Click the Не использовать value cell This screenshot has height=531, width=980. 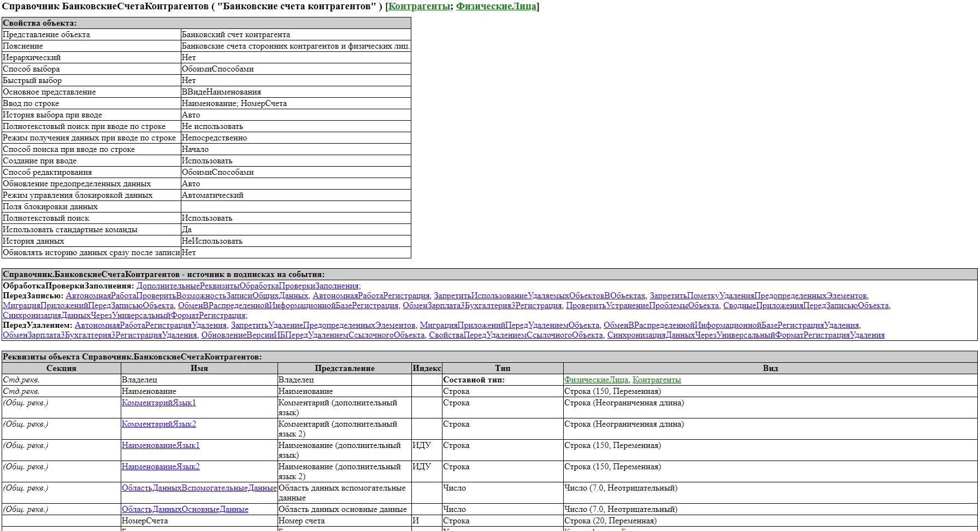point(296,126)
